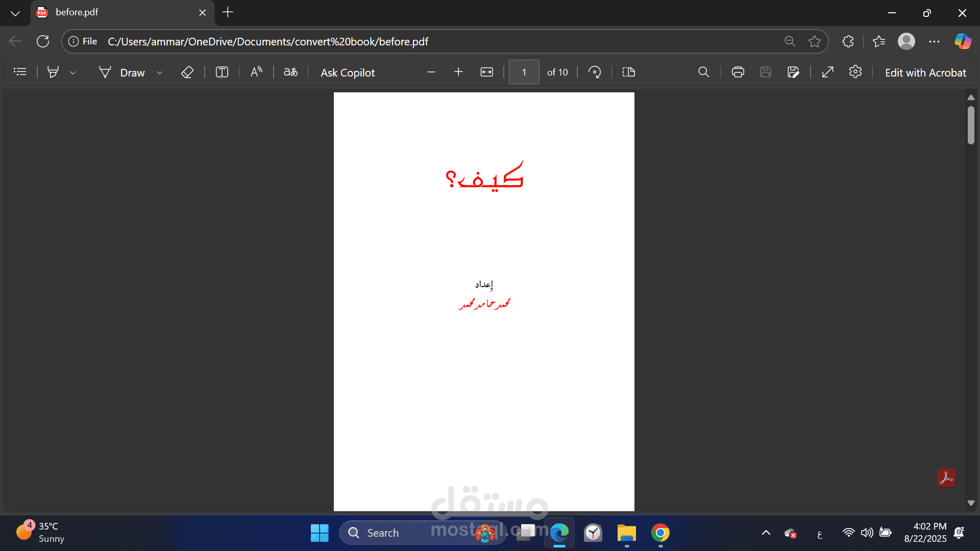
Task: Rotate the PDF page
Action: point(594,72)
